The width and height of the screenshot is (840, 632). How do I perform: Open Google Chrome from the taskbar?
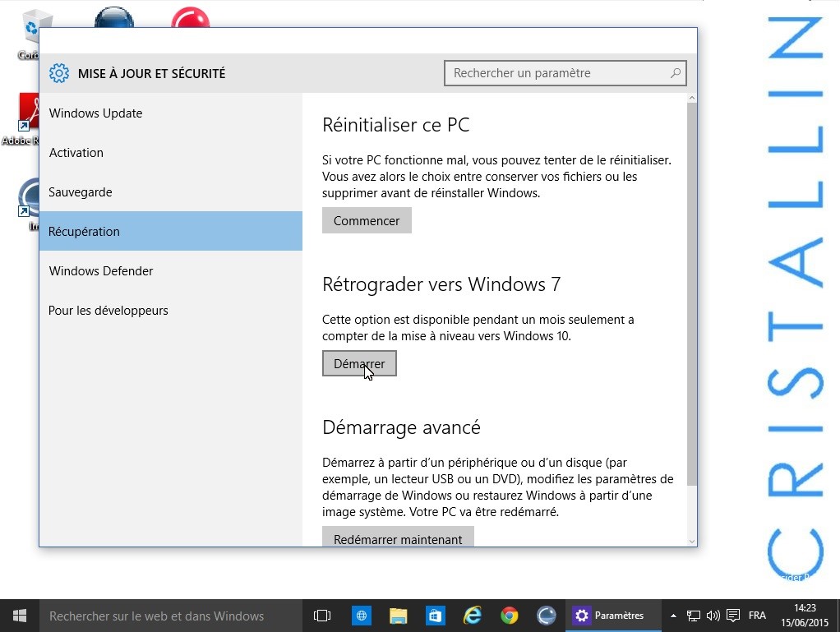(509, 616)
